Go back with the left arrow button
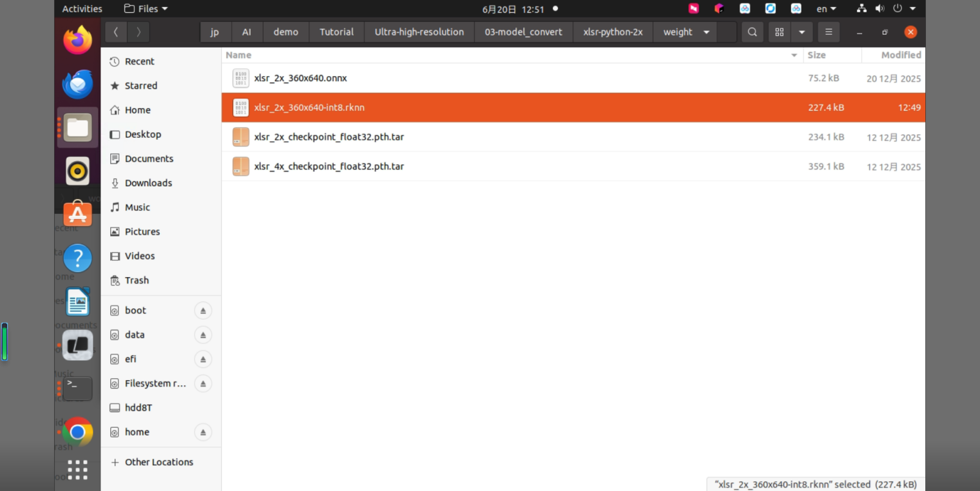This screenshot has height=491, width=980. click(x=115, y=32)
